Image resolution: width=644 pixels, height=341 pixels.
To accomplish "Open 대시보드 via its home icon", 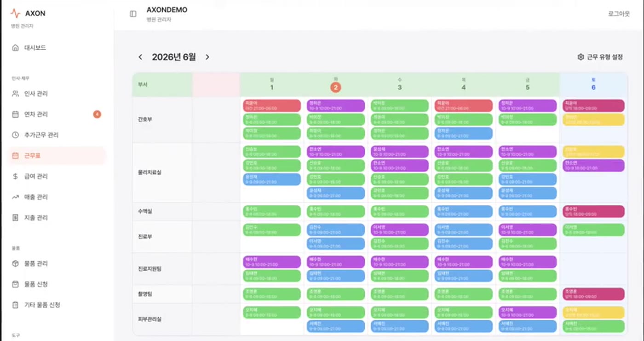I will [16, 48].
